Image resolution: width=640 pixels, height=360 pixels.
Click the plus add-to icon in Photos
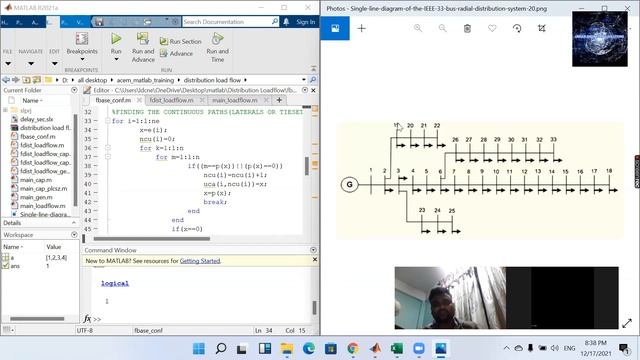pyautogui.click(x=362, y=28)
